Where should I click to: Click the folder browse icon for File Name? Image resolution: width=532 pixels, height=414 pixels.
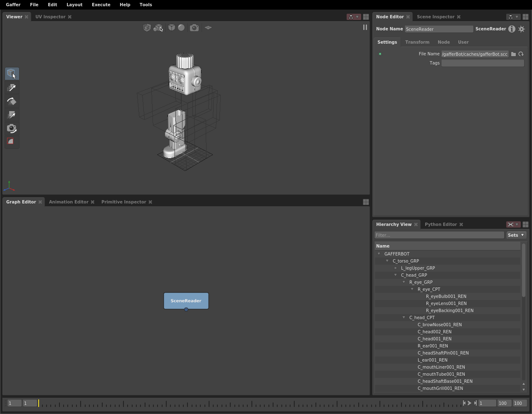point(514,54)
